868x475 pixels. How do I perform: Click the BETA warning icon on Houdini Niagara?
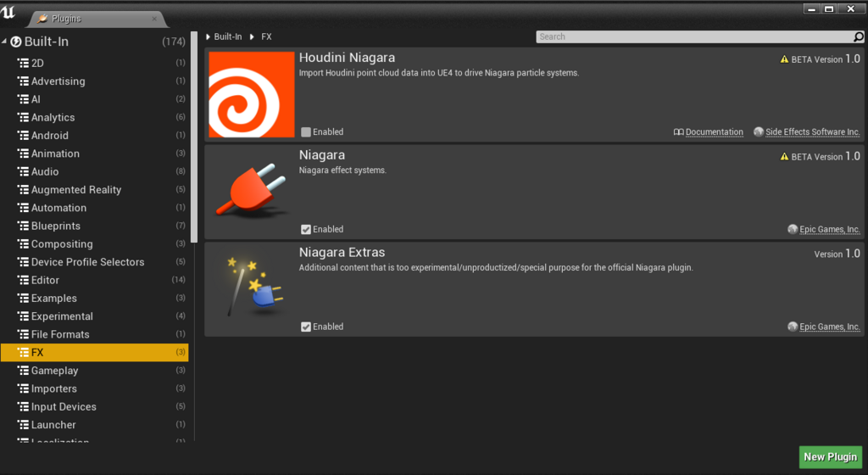click(x=784, y=59)
